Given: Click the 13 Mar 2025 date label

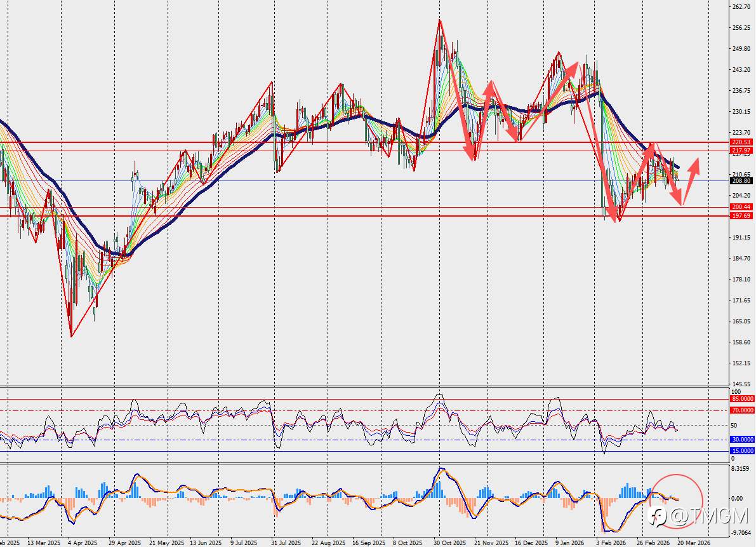Looking at the screenshot, I should pos(44,543).
